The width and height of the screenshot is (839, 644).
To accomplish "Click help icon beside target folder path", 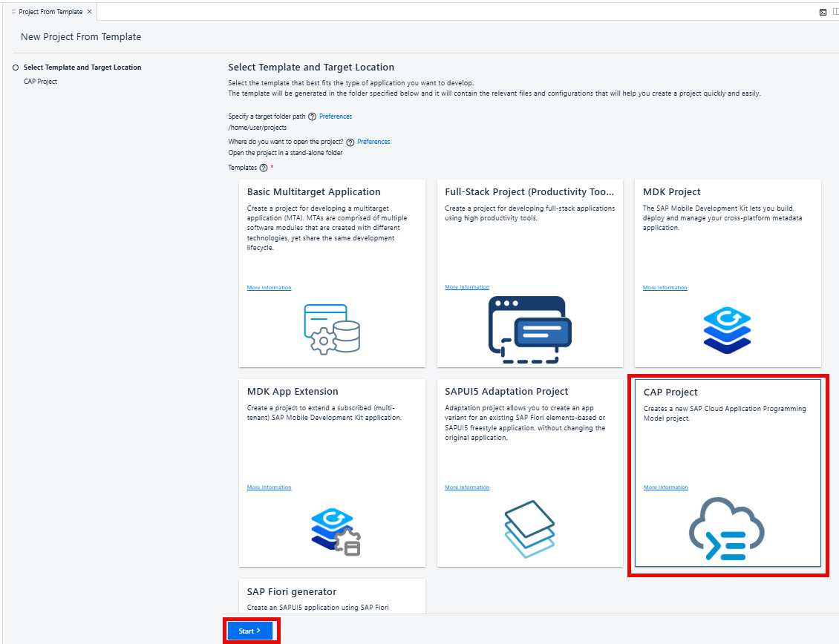I will (x=312, y=116).
